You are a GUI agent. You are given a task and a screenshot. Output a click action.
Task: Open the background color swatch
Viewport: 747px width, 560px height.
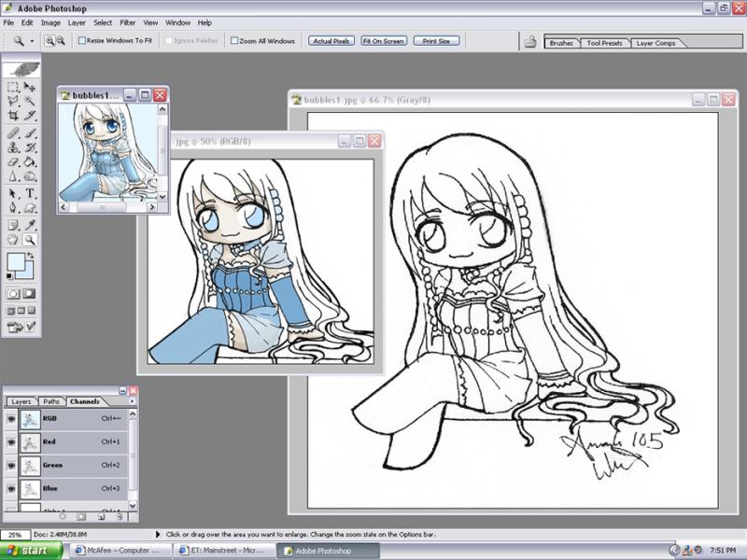click(28, 273)
